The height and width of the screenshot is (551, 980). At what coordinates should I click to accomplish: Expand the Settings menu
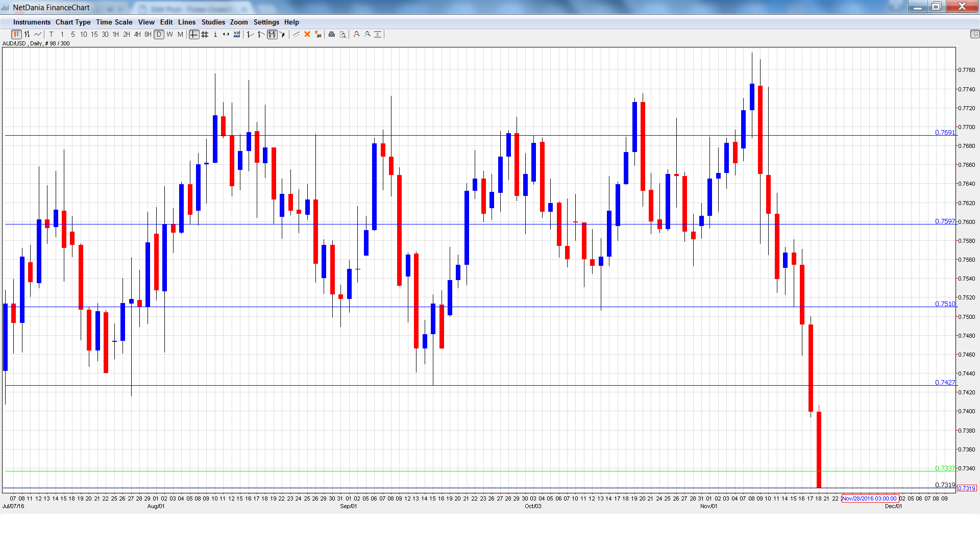pyautogui.click(x=266, y=22)
